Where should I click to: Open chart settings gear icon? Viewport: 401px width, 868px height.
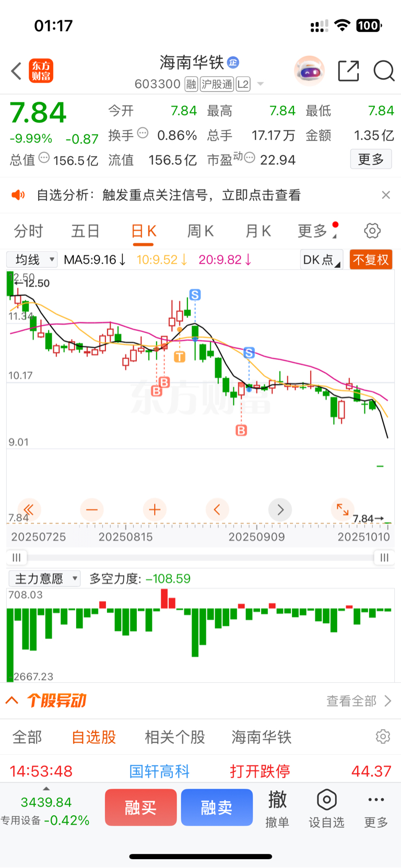(x=372, y=231)
